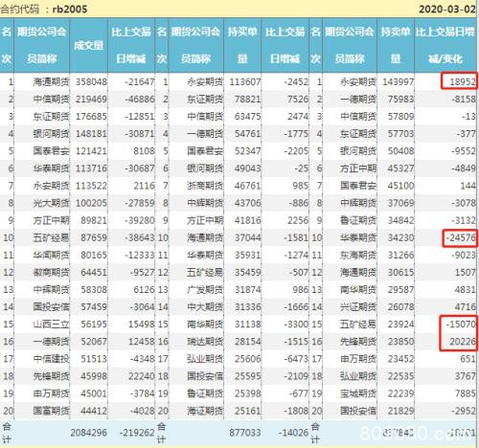
Task: Select the 瑞达期货 company cell
Action: click(205, 342)
